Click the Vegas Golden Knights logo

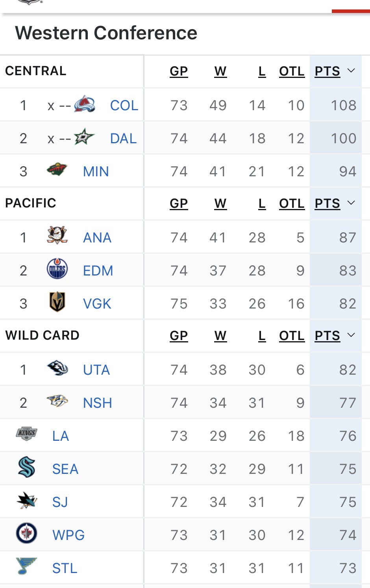point(57,302)
